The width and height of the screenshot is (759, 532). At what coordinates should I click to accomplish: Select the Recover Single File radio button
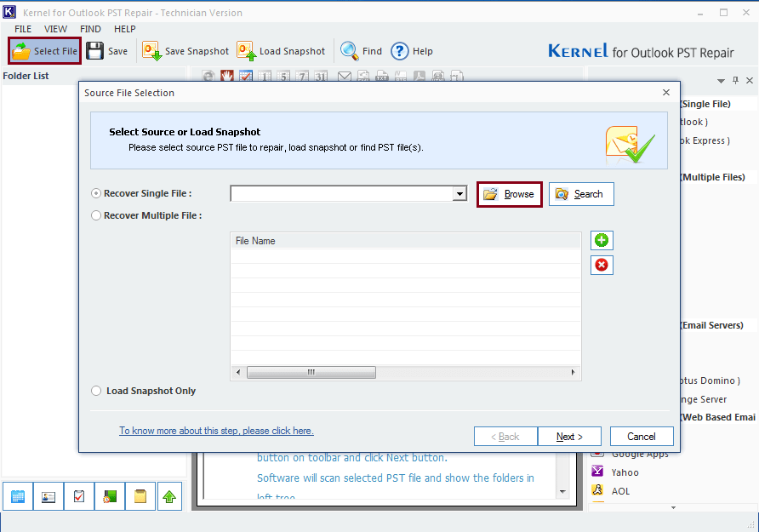coord(96,193)
